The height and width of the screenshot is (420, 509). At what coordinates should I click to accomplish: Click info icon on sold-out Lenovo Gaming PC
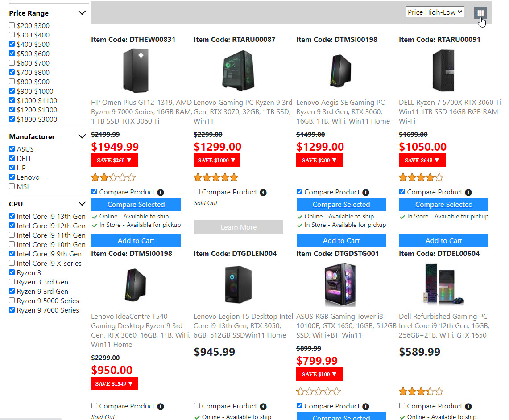click(x=263, y=193)
